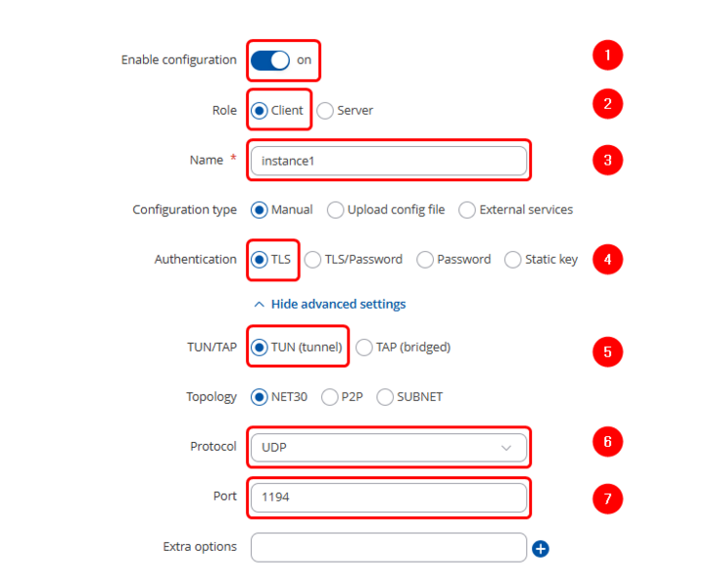Select External services configuration type
This screenshot has height=588, width=716.
click(467, 210)
